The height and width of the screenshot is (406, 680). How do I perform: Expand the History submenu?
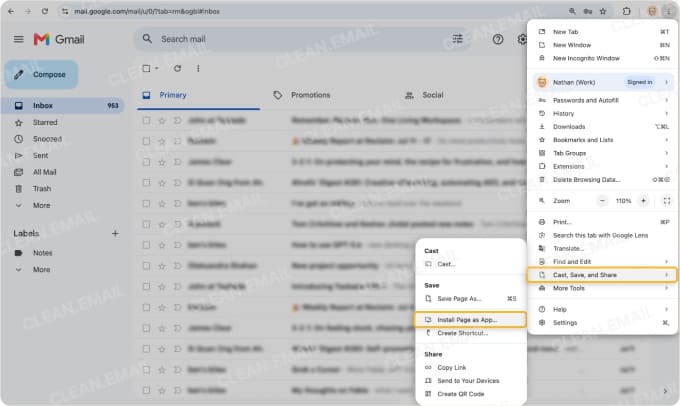coord(603,113)
